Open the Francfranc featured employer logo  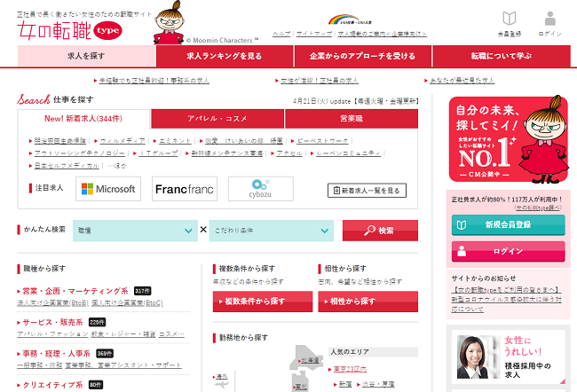coord(185,189)
